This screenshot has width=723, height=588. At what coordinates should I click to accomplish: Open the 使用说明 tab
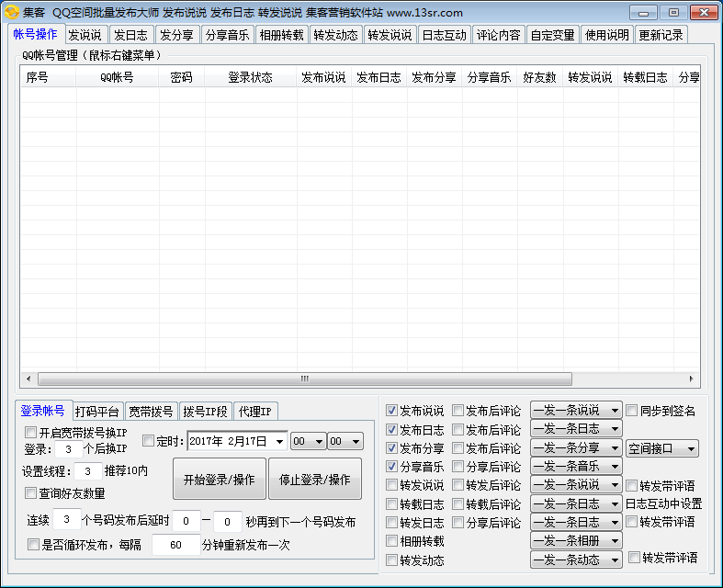607,35
